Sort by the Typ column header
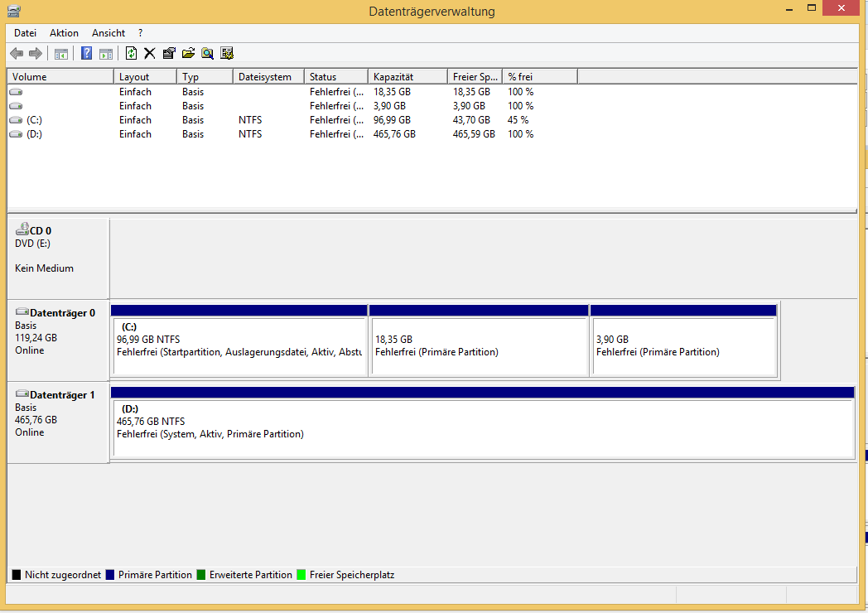 tap(205, 77)
